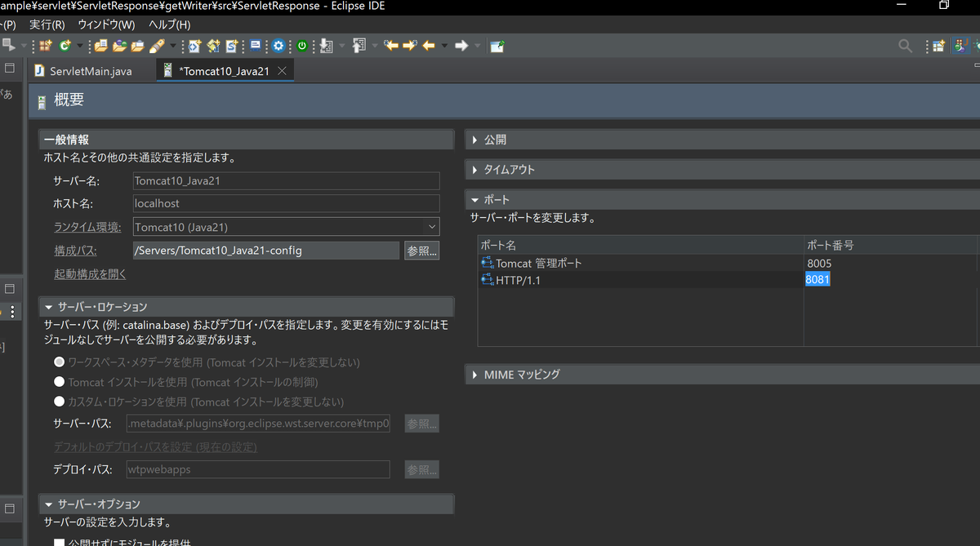Navigate forward with the white right arrow
Image resolution: width=980 pixels, height=546 pixels.
pos(461,46)
